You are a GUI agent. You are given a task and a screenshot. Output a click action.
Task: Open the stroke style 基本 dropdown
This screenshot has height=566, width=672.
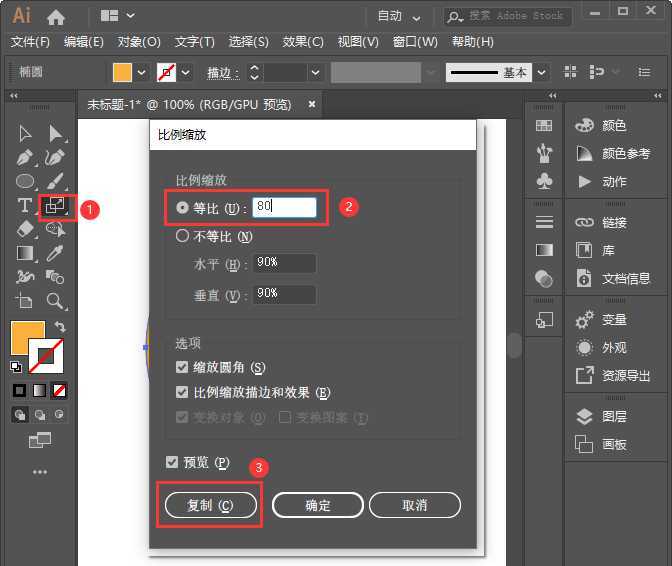click(x=540, y=73)
